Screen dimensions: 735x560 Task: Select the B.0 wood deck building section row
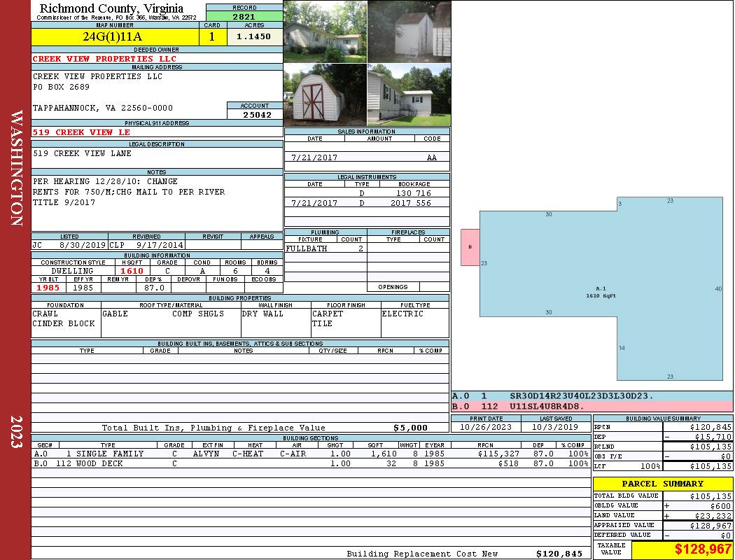309,463
